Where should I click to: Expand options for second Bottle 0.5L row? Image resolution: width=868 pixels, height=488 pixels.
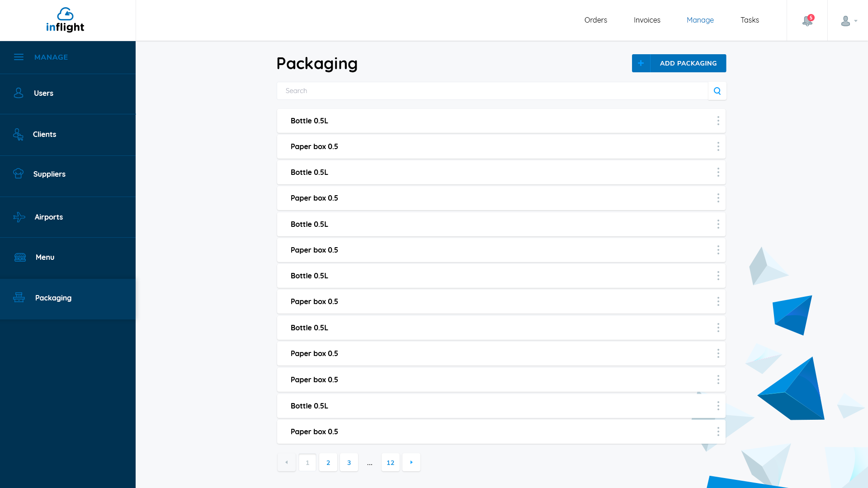(718, 172)
